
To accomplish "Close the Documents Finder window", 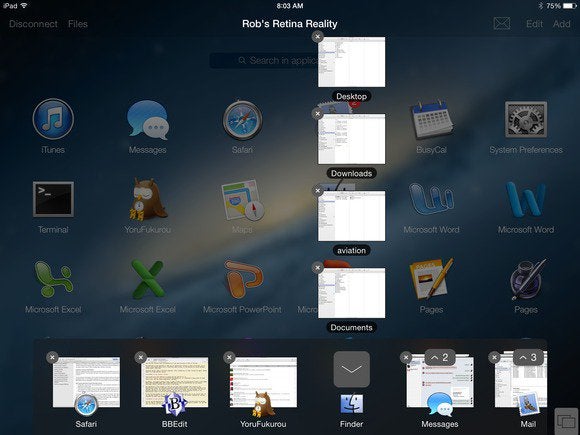I will [x=317, y=267].
